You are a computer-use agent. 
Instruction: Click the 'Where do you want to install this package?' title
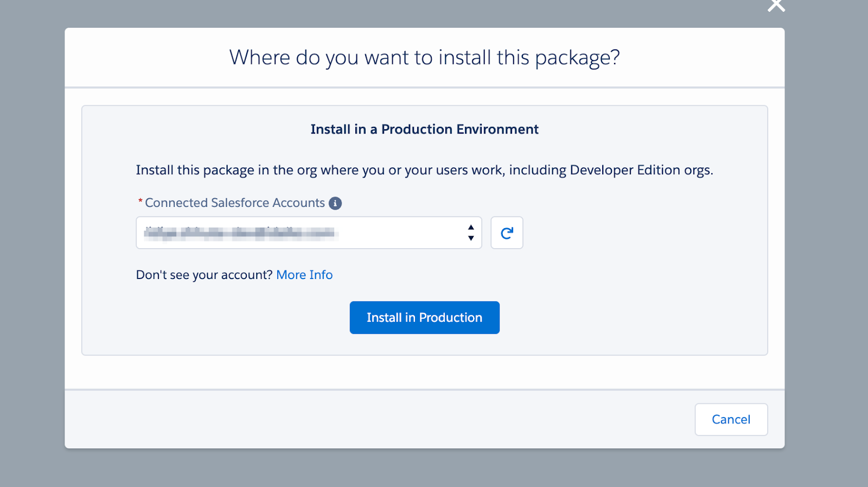(x=424, y=58)
